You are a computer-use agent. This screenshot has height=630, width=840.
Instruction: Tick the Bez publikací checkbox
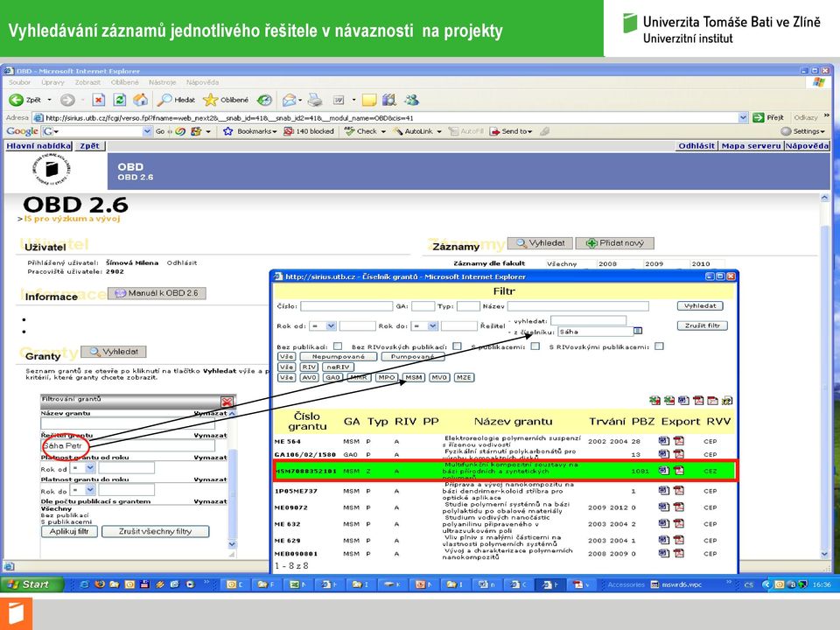pyautogui.click(x=338, y=346)
